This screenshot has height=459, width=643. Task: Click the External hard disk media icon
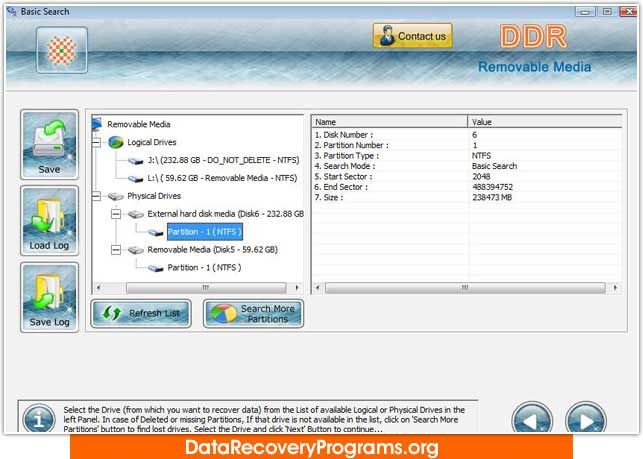click(135, 214)
